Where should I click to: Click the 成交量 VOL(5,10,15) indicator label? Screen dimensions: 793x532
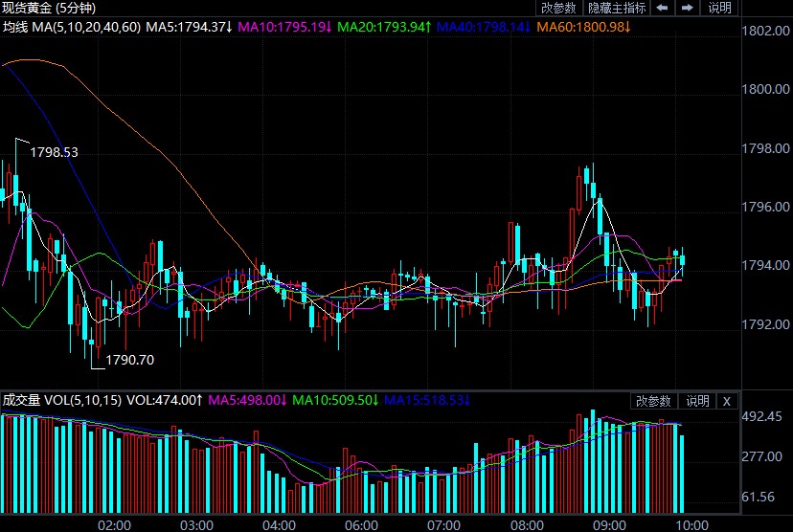(62, 400)
